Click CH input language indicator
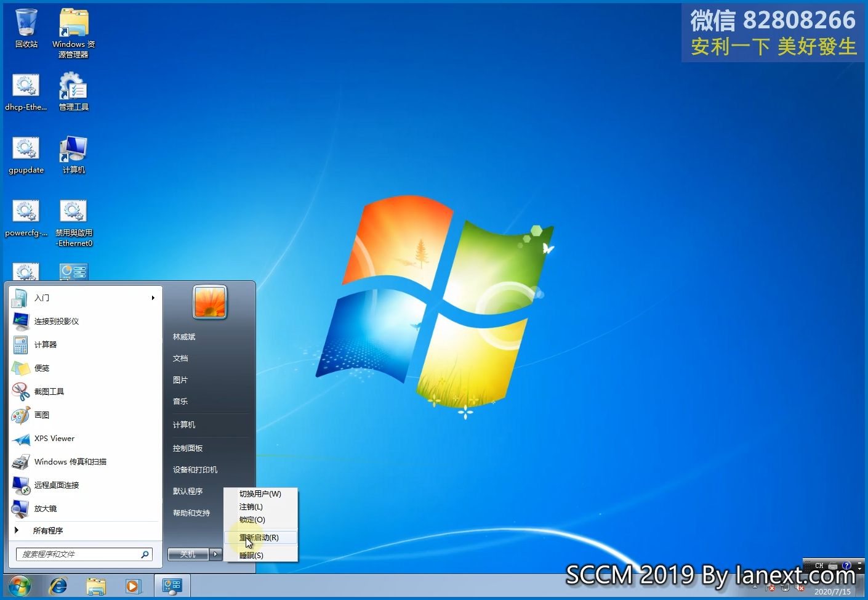This screenshot has width=868, height=600. (819, 566)
